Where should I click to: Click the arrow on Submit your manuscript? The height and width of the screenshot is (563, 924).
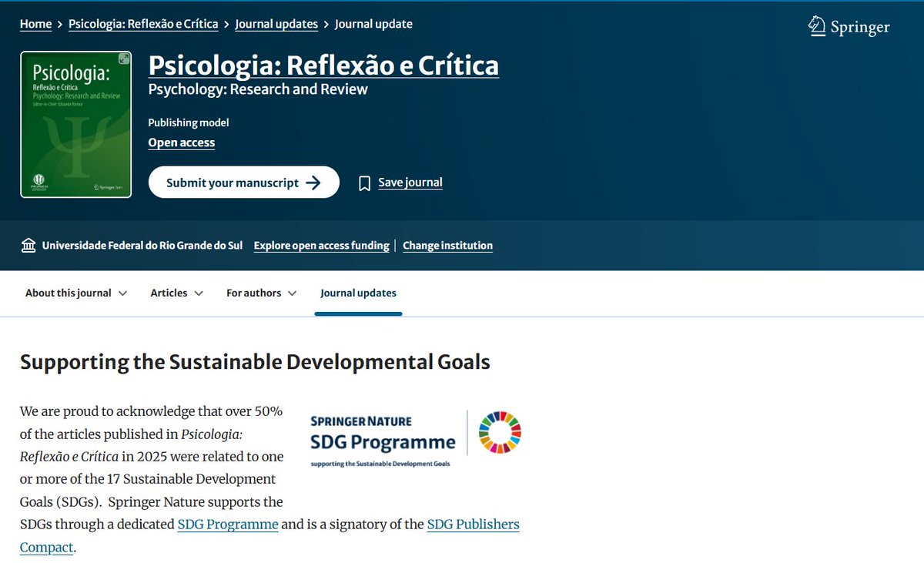coord(313,183)
